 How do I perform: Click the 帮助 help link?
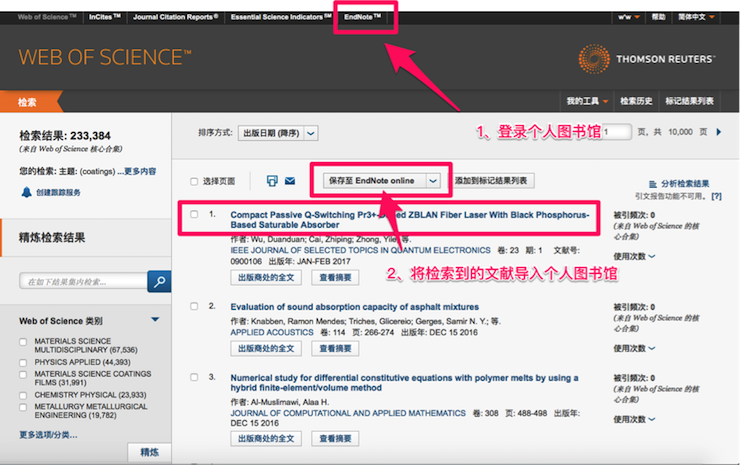click(x=658, y=17)
